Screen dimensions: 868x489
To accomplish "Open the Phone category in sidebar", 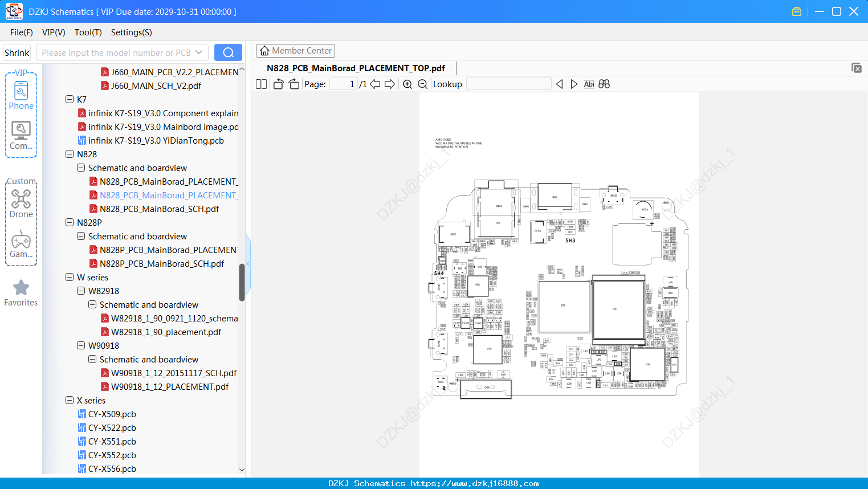I will pyautogui.click(x=21, y=95).
